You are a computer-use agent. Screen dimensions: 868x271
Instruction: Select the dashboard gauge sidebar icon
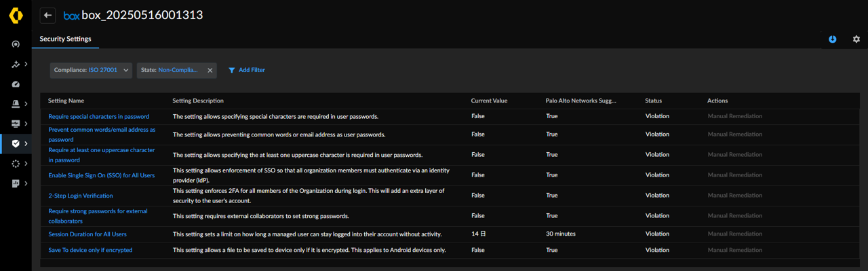pyautogui.click(x=16, y=84)
